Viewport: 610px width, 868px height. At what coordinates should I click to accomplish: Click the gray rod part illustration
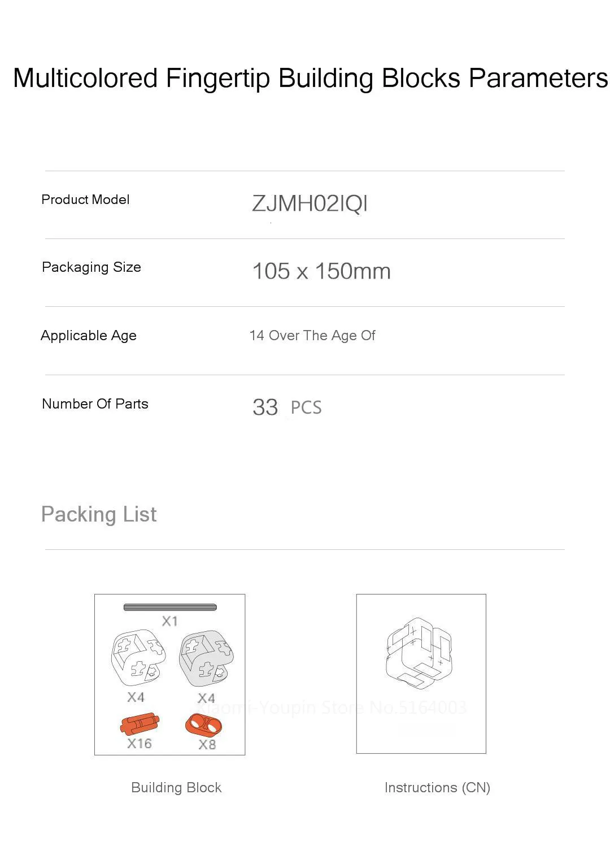[x=170, y=607]
